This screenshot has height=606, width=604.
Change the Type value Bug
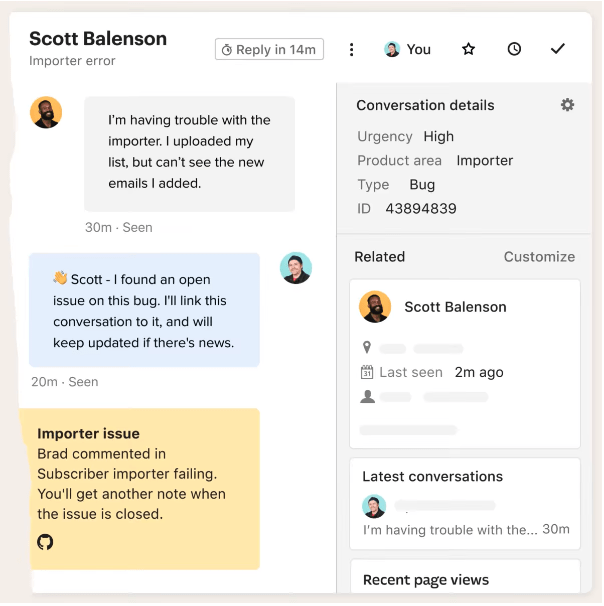(x=422, y=184)
